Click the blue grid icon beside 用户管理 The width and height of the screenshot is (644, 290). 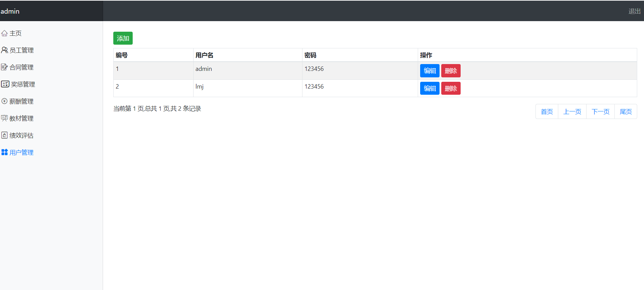4,152
